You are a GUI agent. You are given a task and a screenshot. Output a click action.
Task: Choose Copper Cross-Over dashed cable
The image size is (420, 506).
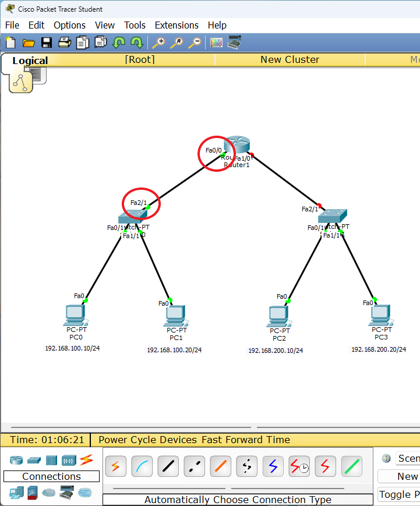click(195, 466)
